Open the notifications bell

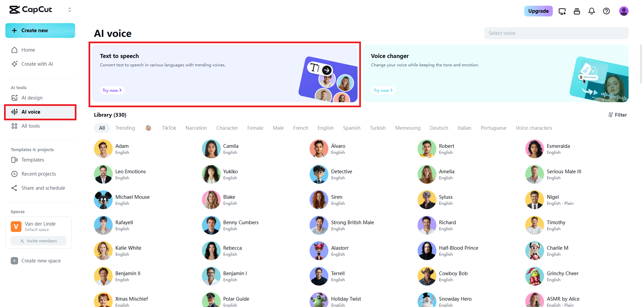click(x=592, y=11)
